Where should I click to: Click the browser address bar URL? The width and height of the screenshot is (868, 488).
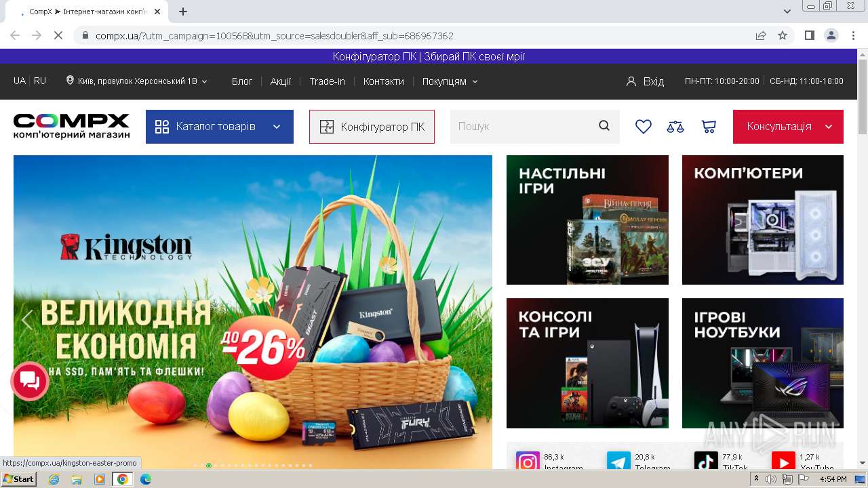pos(275,35)
